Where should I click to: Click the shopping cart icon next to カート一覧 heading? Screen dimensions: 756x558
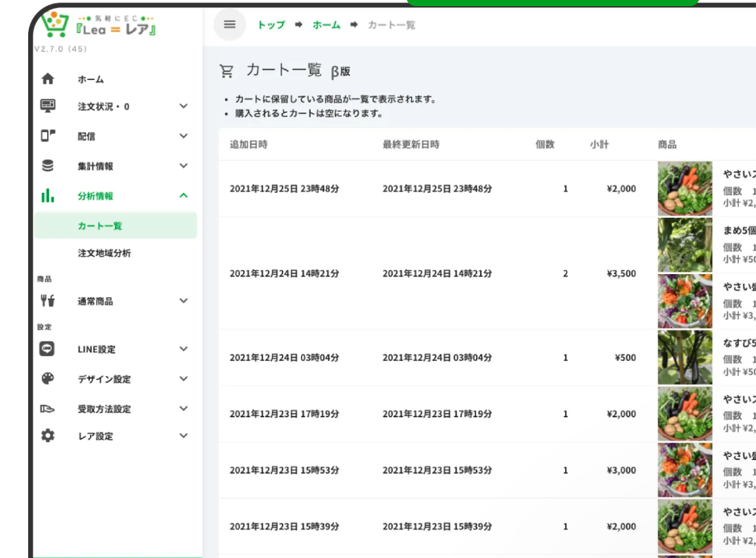pyautogui.click(x=227, y=72)
